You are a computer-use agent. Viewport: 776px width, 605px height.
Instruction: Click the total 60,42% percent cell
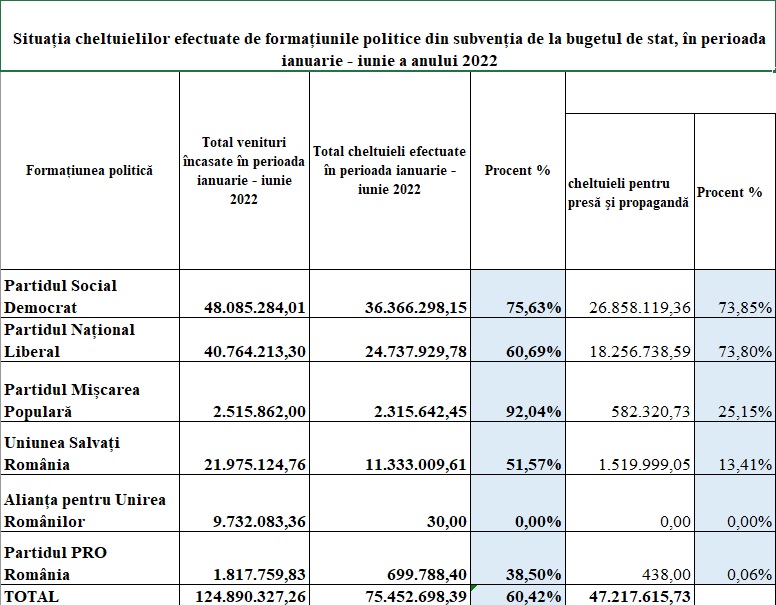518,596
